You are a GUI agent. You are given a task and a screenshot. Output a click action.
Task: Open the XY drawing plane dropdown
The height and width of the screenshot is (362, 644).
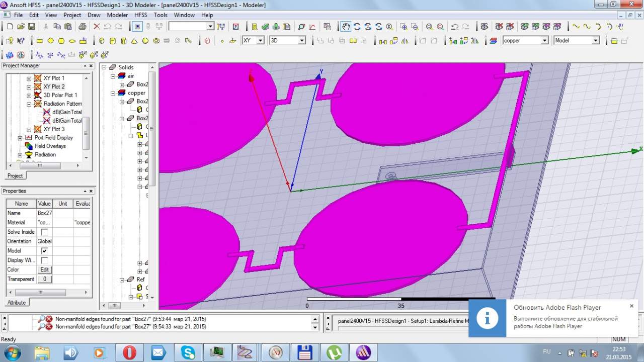[x=260, y=41]
